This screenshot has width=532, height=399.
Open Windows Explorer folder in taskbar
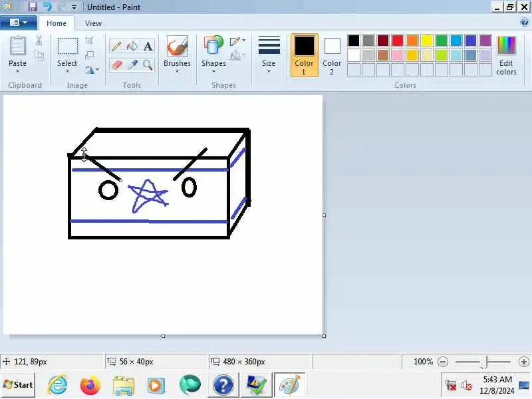click(124, 386)
